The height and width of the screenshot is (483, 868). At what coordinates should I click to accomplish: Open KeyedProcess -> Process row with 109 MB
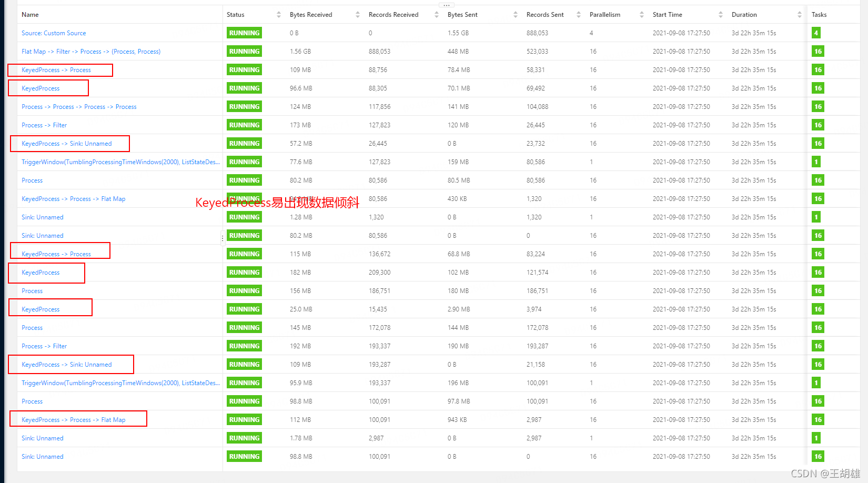click(x=56, y=70)
